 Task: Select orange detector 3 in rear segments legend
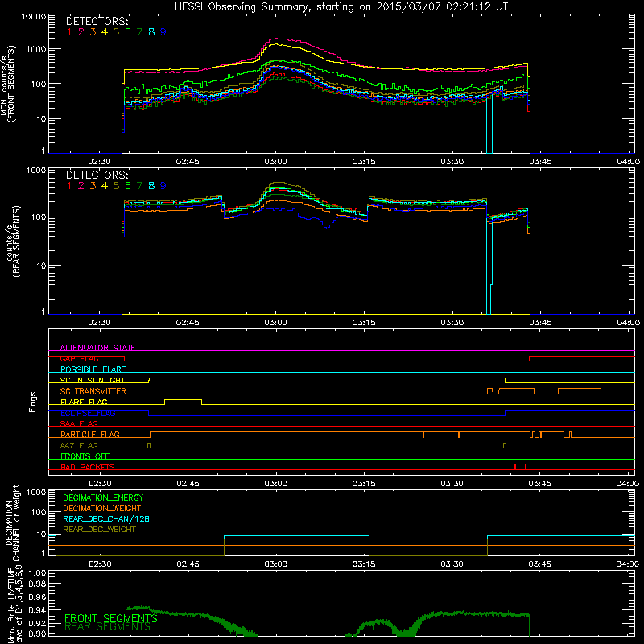click(x=93, y=186)
